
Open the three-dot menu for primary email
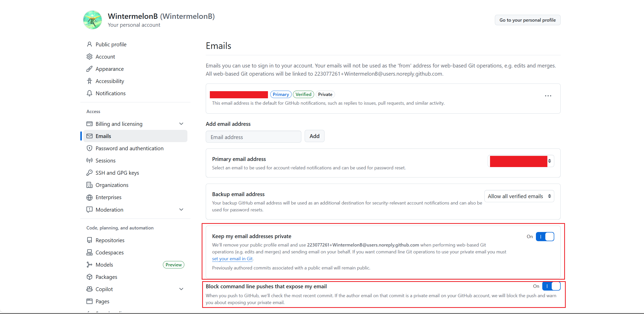(548, 96)
